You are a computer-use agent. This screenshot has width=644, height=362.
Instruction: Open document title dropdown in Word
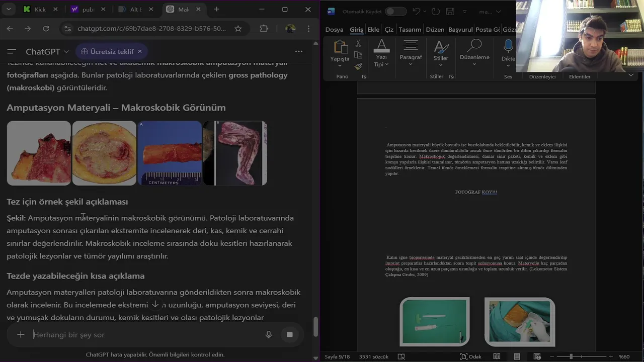tap(498, 12)
